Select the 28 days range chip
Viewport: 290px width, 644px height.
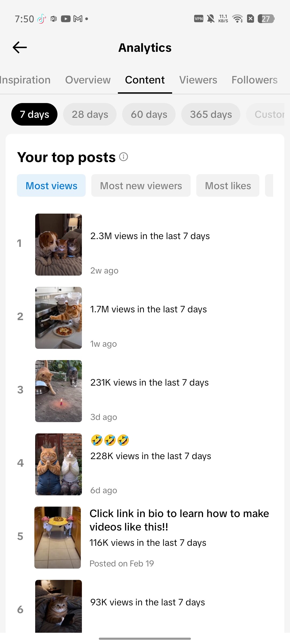coord(90,114)
